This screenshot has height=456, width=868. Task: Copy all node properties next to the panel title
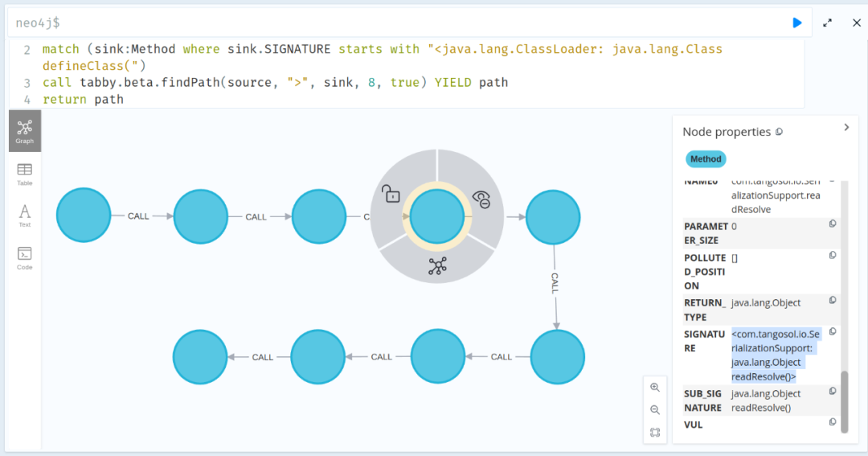click(779, 132)
